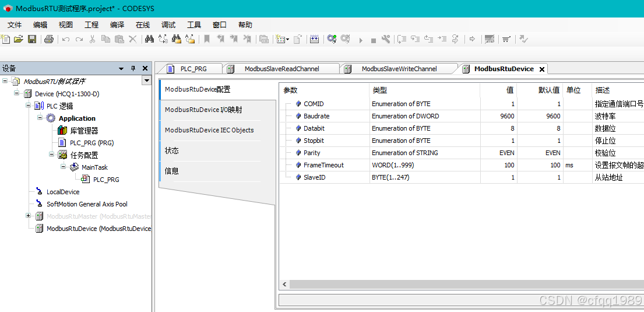Switch to ModbusSlaveWriteChannel tab
Screen dimensions: 644x312
tap(399, 69)
